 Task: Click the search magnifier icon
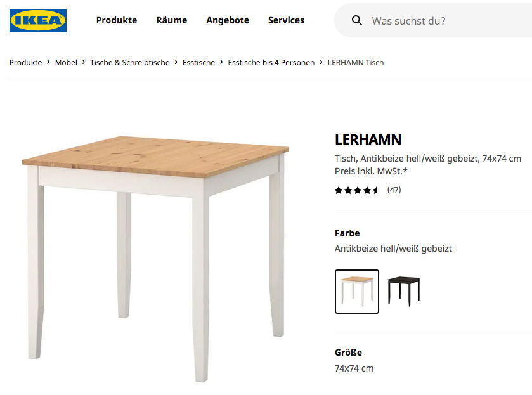click(357, 21)
